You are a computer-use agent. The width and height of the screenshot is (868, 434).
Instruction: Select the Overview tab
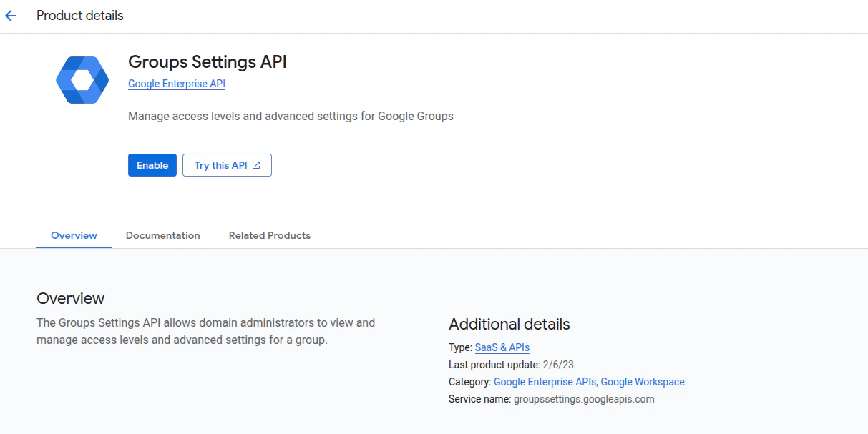pos(74,235)
